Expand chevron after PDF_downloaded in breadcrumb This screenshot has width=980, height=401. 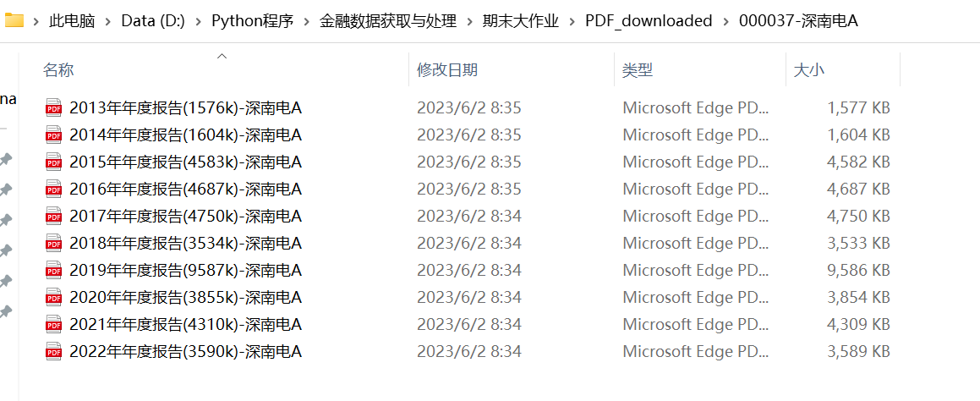coord(725,21)
